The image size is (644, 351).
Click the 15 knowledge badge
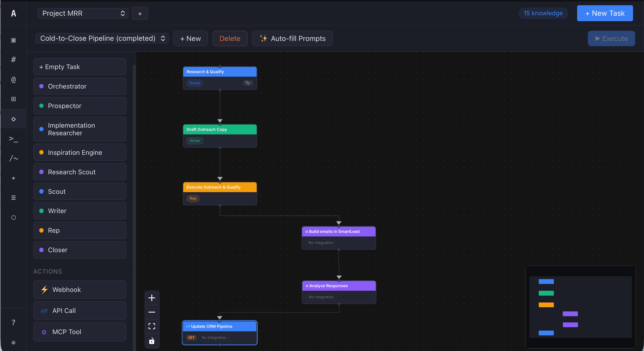543,13
